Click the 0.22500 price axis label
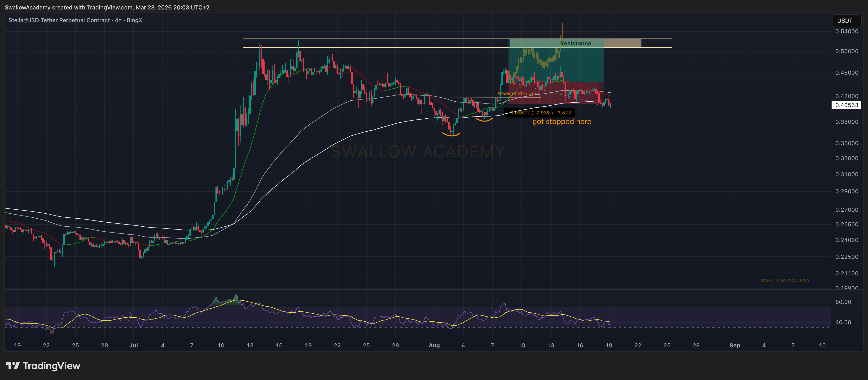868x380 pixels. coord(847,257)
